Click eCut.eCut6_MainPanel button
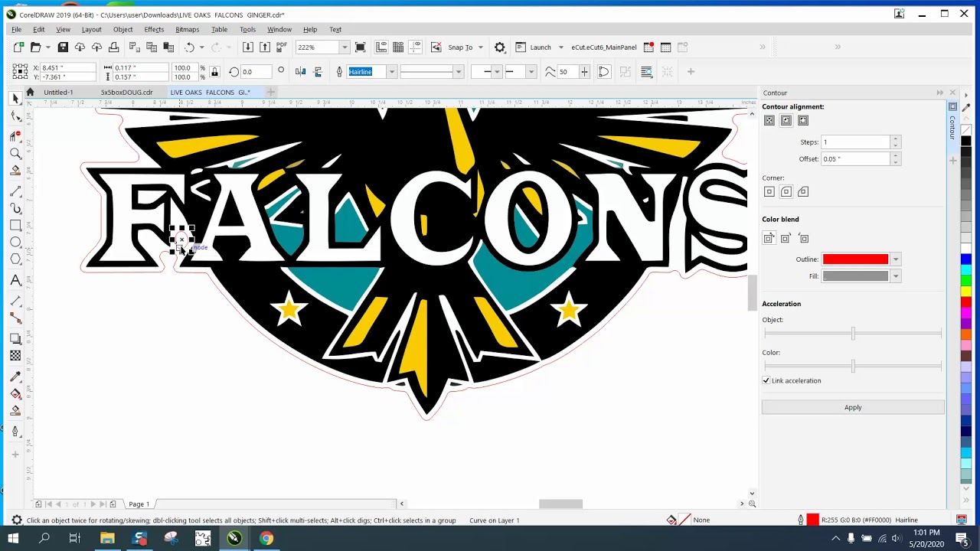This screenshot has height=551, width=980. tap(603, 47)
